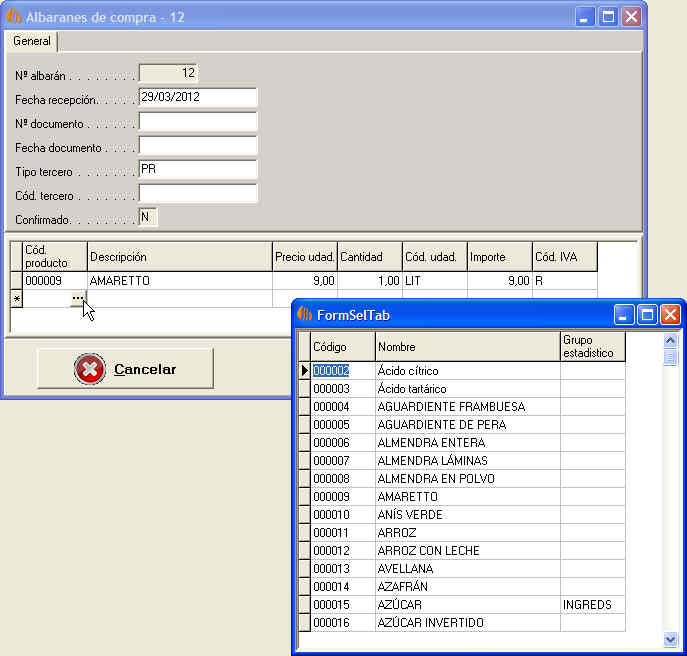Click the Confirmado field showing N
The height and width of the screenshot is (656, 687).
(148, 217)
